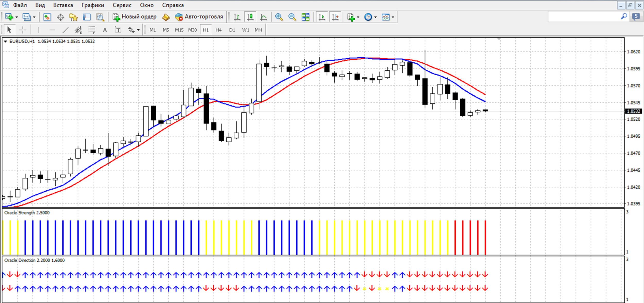Open the indicators list icon
The height and width of the screenshot is (303, 644).
(x=351, y=17)
